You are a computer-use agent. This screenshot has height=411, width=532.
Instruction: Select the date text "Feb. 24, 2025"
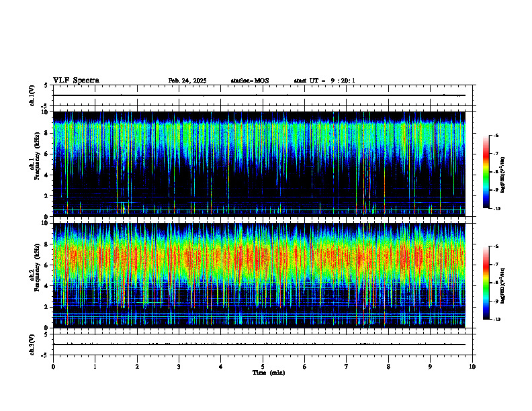[x=187, y=81]
